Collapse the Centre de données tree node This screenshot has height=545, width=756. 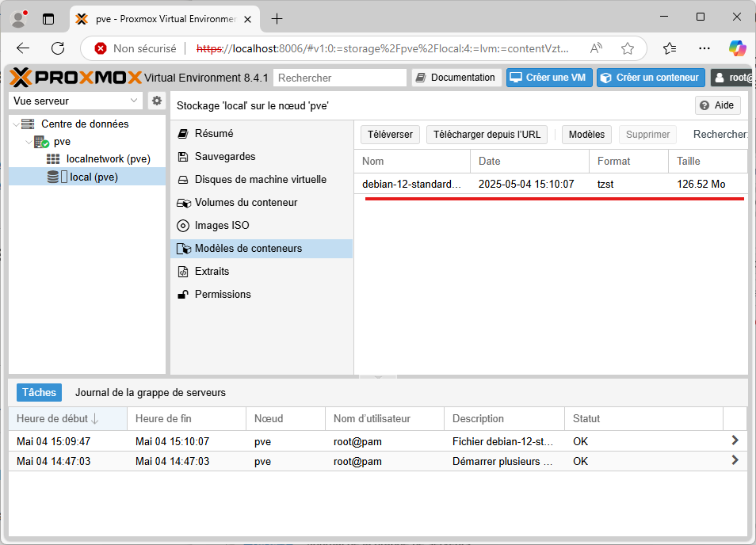click(16, 124)
